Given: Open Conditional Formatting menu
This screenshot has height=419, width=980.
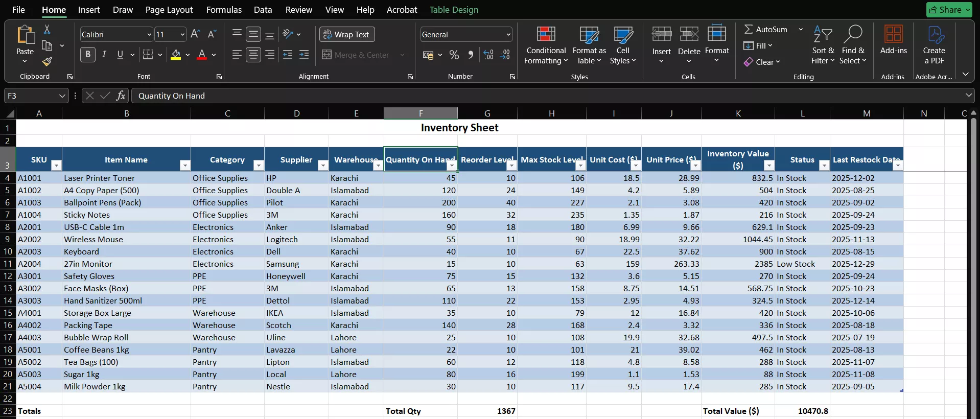Looking at the screenshot, I should tap(546, 45).
